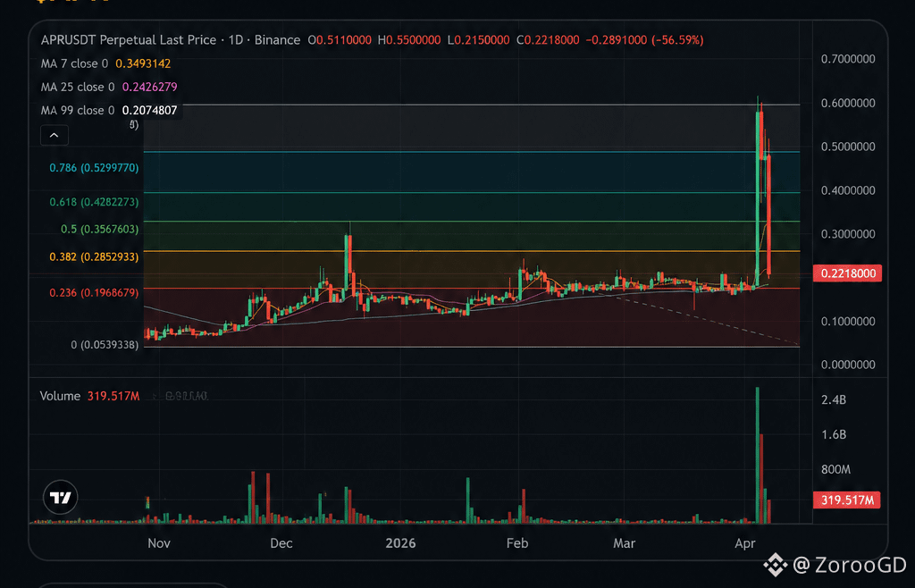Image resolution: width=915 pixels, height=588 pixels.
Task: Click the 2.4B volume axis label
Action: [x=834, y=399]
